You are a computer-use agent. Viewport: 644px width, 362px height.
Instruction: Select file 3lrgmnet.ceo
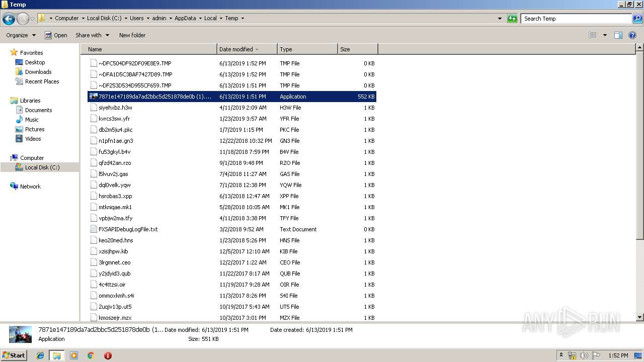[232, 262]
